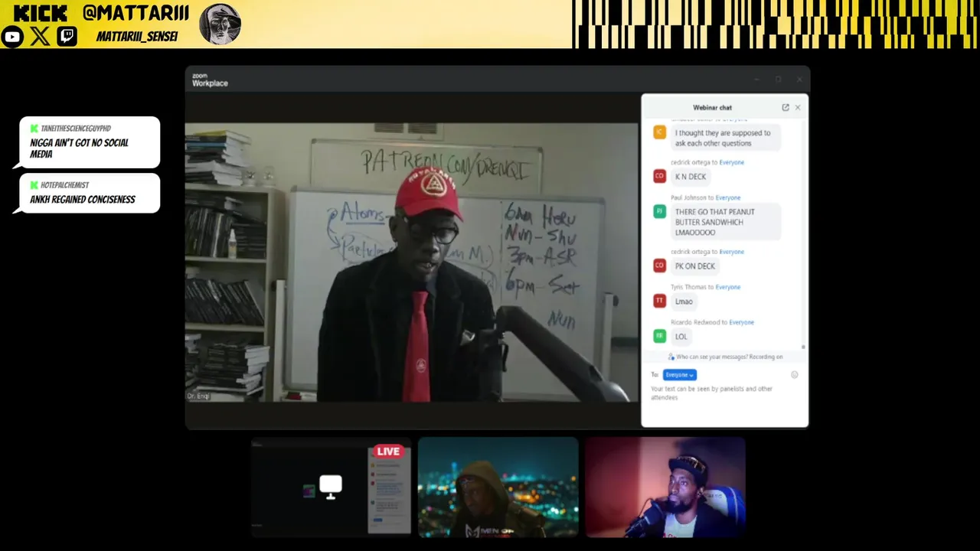Click the 'Dr. Enqi' name label on video

[198, 396]
